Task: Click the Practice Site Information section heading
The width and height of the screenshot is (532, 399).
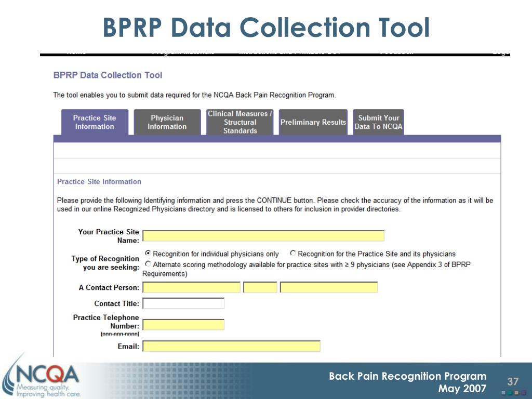Action: click(x=99, y=181)
